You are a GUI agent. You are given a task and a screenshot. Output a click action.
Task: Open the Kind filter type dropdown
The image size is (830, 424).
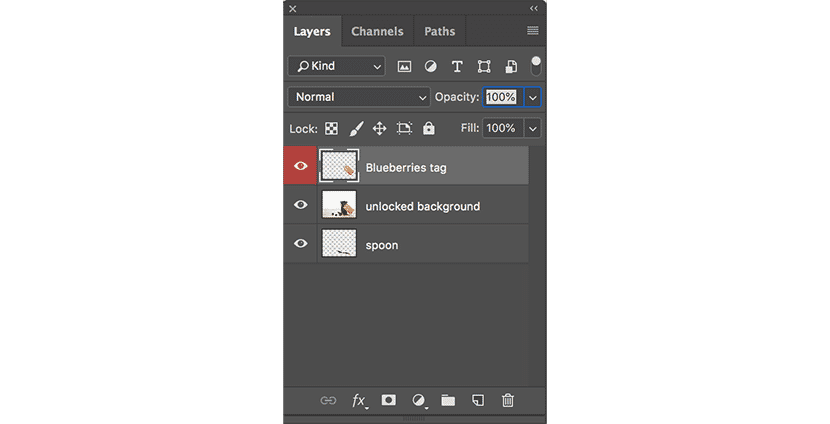pos(336,66)
